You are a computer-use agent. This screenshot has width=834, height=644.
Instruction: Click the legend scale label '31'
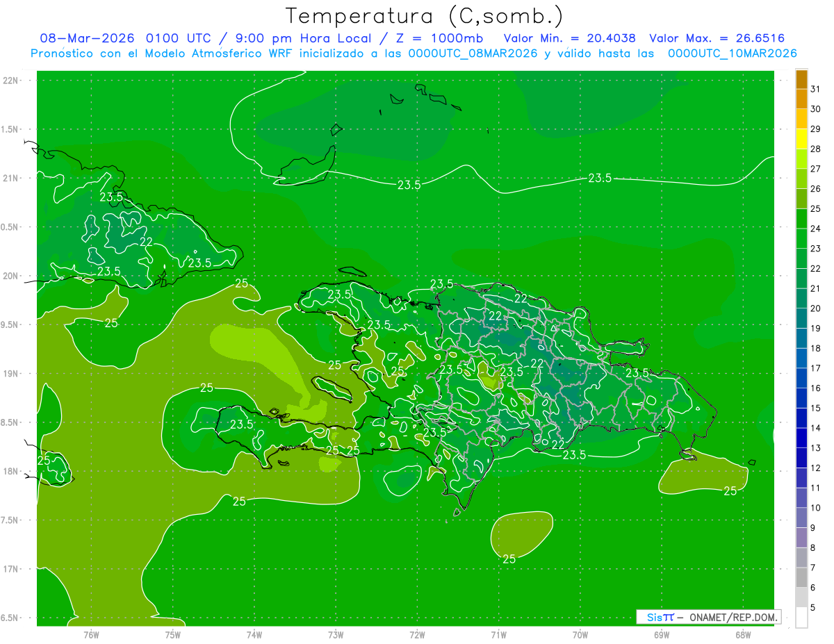(815, 90)
